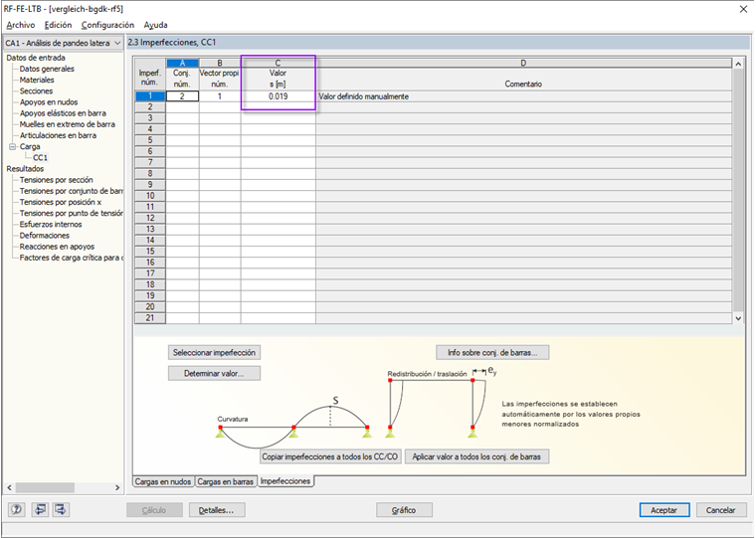Viewport: 756px width, 538px height.
Task: Click the Conj. núm. cell containing 2
Action: (x=182, y=95)
